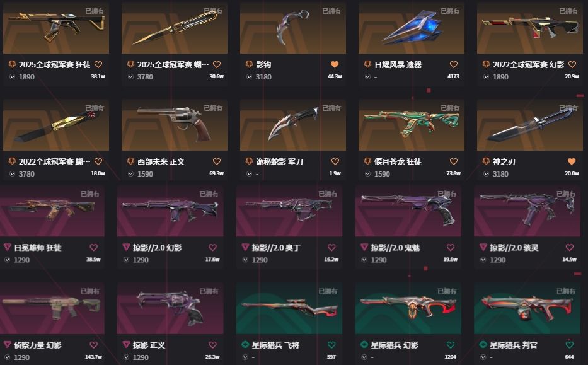Click the price currency icon beside 3780 on 2025全球冠军赛 蝴蝶刀
This screenshot has height=365, width=588.
[131, 77]
